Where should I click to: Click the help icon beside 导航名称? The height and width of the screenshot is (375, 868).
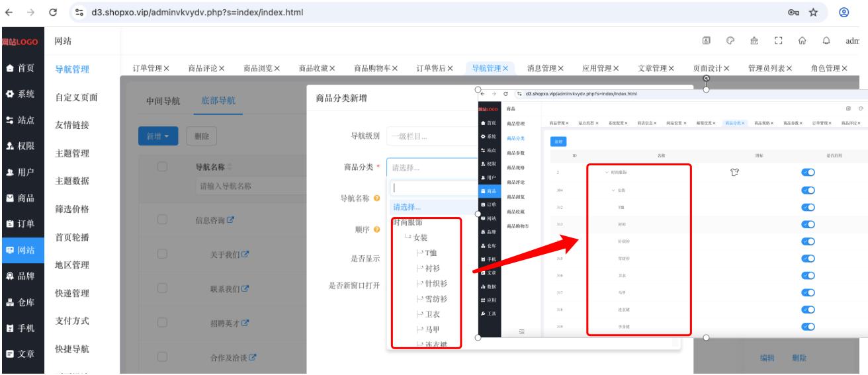pyautogui.click(x=376, y=198)
